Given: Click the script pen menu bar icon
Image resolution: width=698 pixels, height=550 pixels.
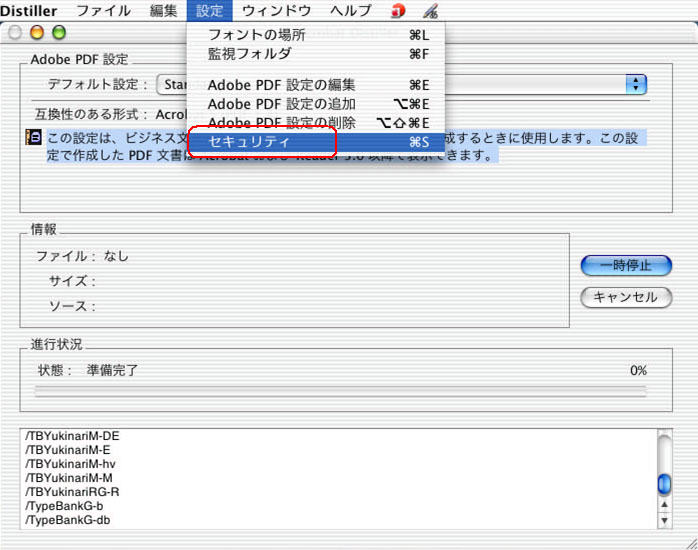Looking at the screenshot, I should (x=430, y=11).
